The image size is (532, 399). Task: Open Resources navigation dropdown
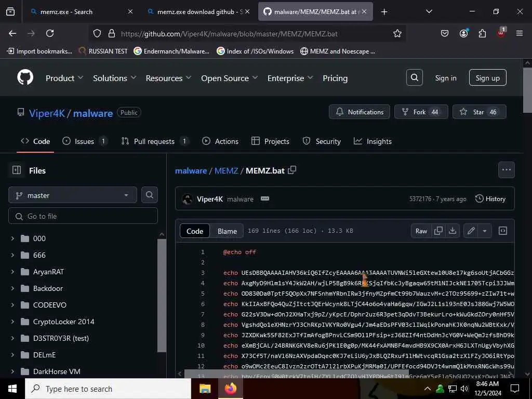169,78
